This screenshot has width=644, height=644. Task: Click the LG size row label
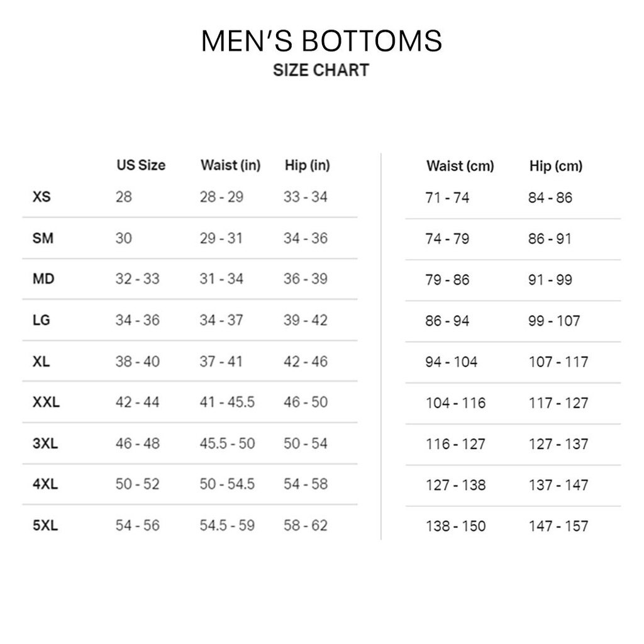[x=42, y=320]
